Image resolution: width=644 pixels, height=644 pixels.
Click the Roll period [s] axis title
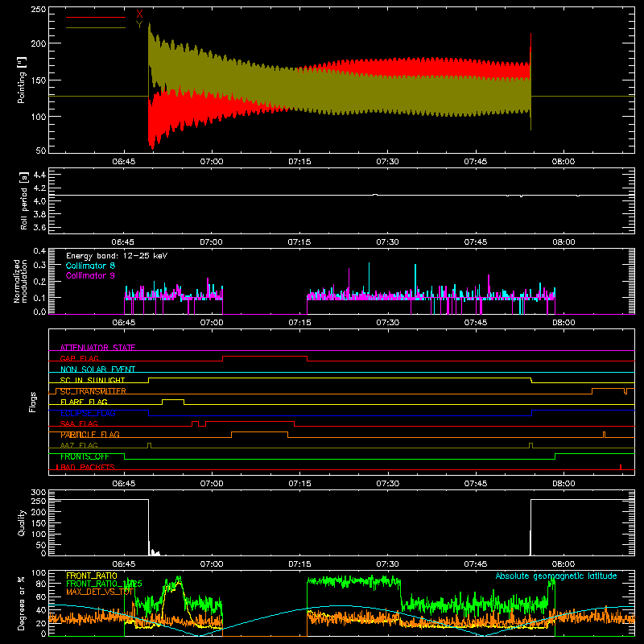[x=24, y=200]
